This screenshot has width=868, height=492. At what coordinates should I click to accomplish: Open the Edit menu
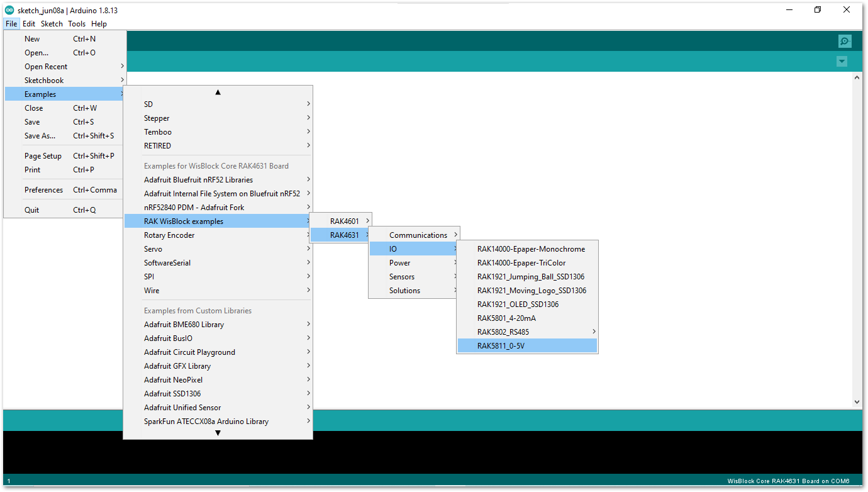pos(29,24)
